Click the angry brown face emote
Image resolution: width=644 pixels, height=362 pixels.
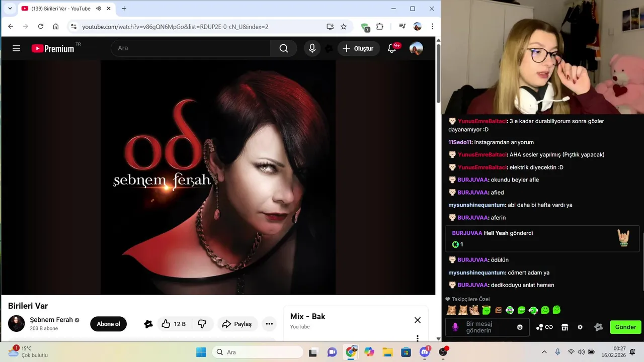pyautogui.click(x=498, y=310)
